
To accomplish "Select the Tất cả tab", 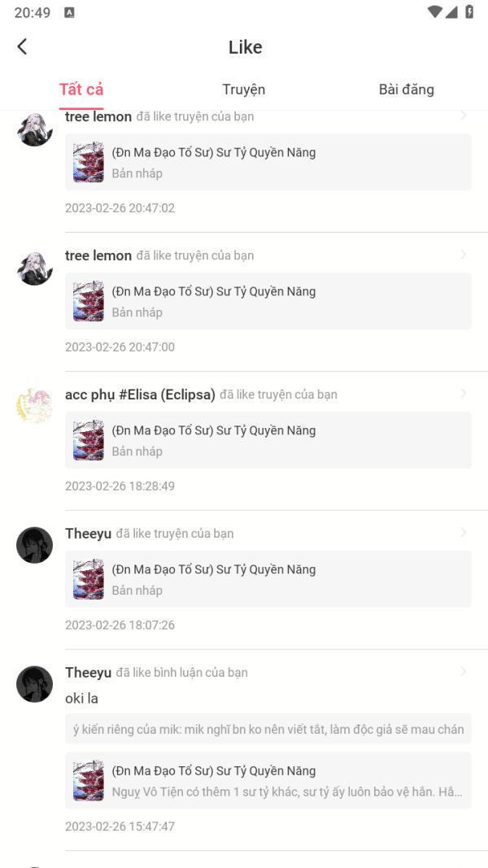I will [81, 89].
